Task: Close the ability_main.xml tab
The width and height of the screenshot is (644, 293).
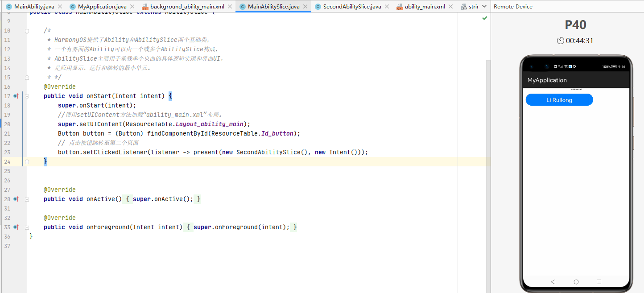Action: pos(450,7)
